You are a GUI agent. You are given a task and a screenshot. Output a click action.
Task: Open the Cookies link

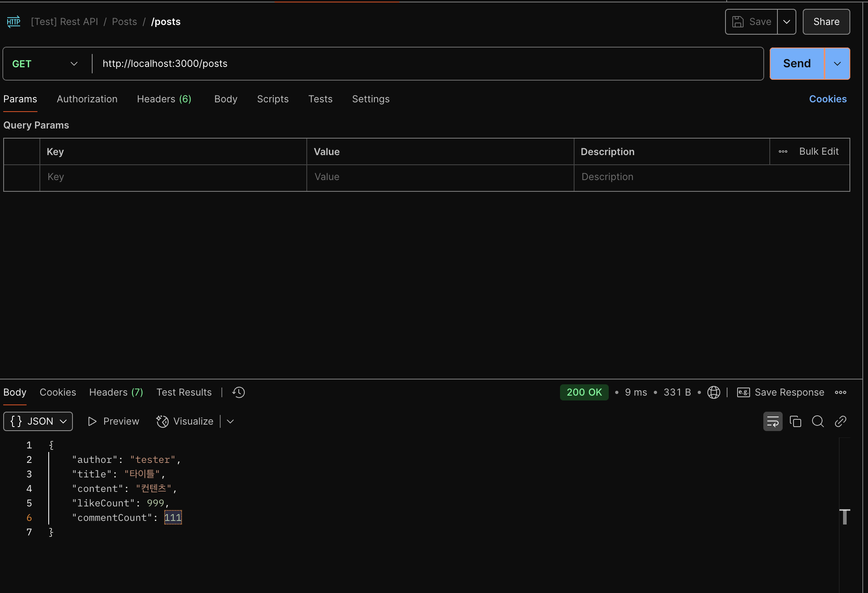828,99
